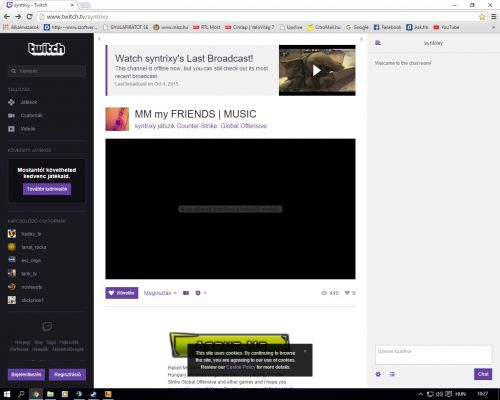Reload the page with the refresh icon
This screenshot has height=400, width=500.
point(29,16)
